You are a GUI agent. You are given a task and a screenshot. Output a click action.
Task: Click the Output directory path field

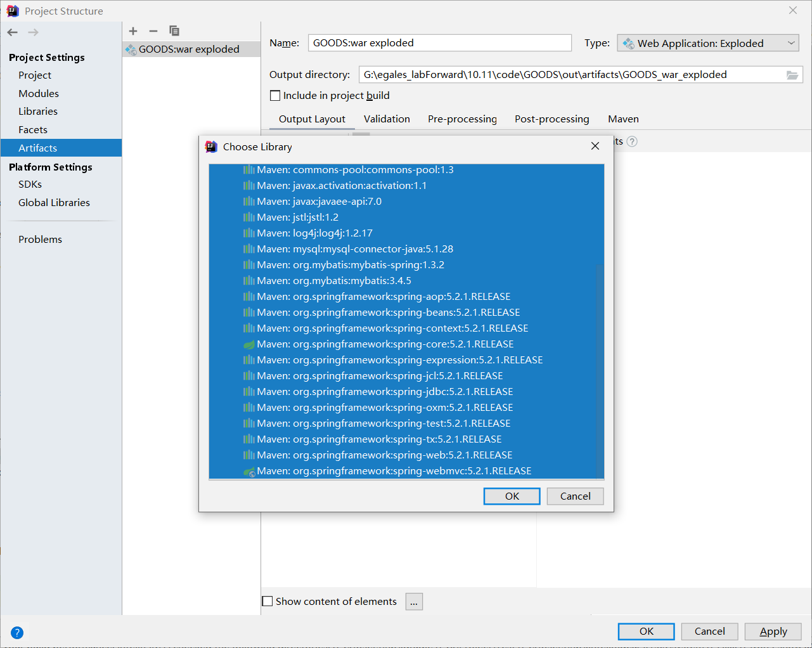point(571,75)
